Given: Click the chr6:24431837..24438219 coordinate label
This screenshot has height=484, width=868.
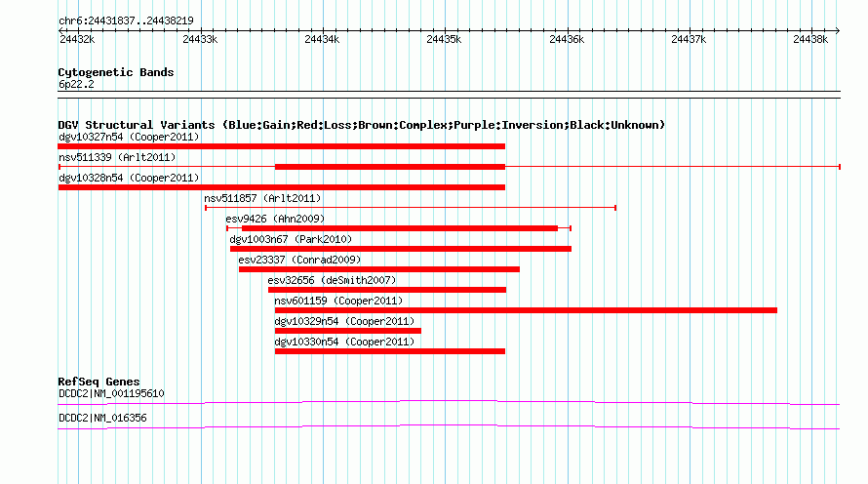Looking at the screenshot, I should pyautogui.click(x=126, y=20).
